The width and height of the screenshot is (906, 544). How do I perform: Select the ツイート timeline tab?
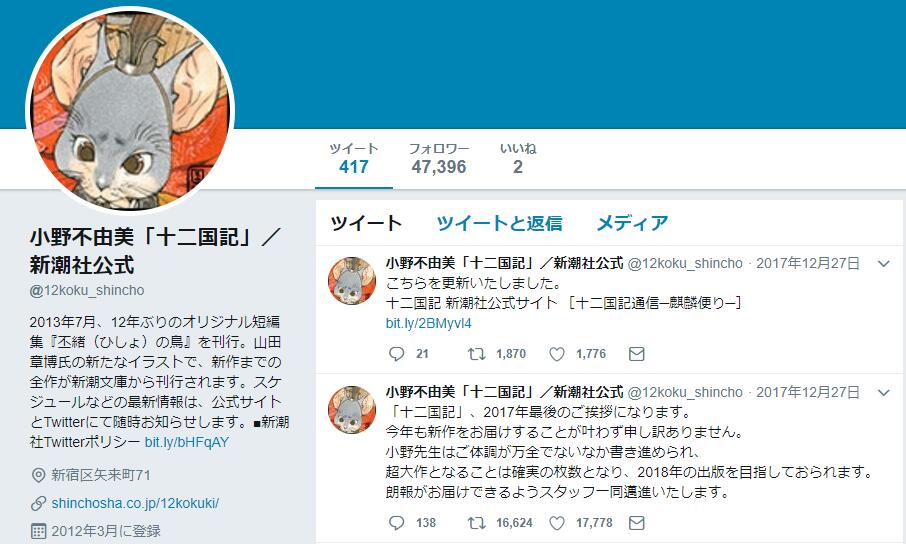click(366, 223)
